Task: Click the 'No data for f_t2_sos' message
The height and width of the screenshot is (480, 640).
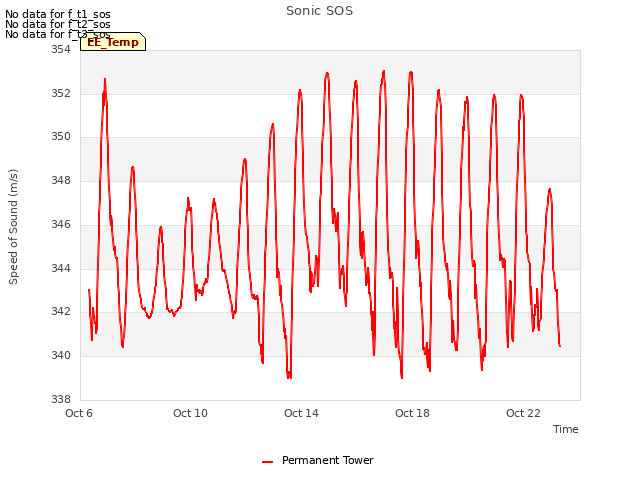Action: coord(58,24)
